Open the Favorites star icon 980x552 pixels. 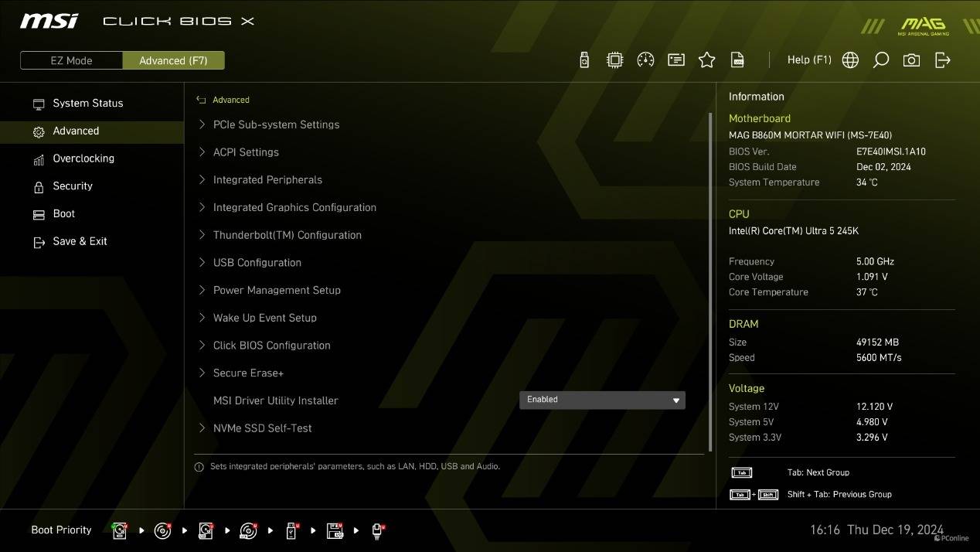coord(706,60)
